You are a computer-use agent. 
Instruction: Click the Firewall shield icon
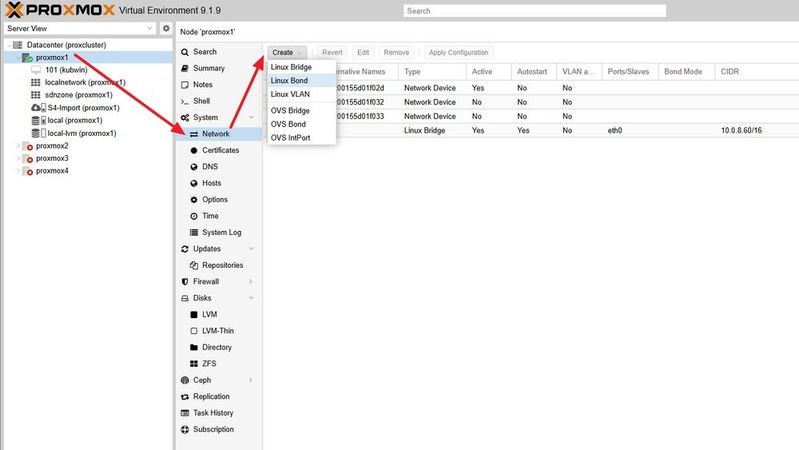pos(184,281)
